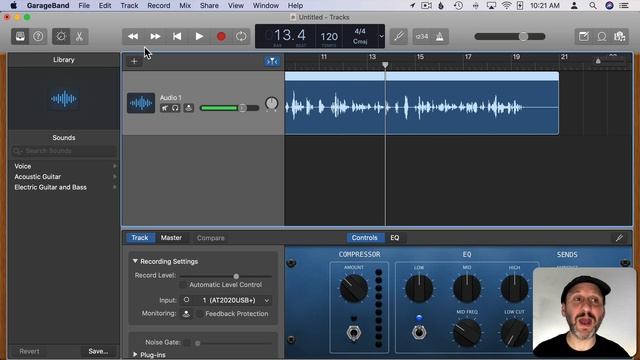Image resolution: width=640 pixels, height=360 pixels.
Task: Open the Mix menu
Action: tap(185, 6)
